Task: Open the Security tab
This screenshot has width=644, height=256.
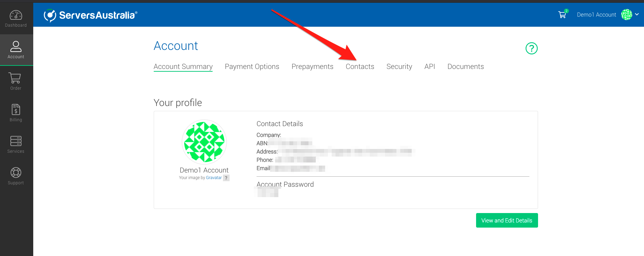Action: (399, 67)
